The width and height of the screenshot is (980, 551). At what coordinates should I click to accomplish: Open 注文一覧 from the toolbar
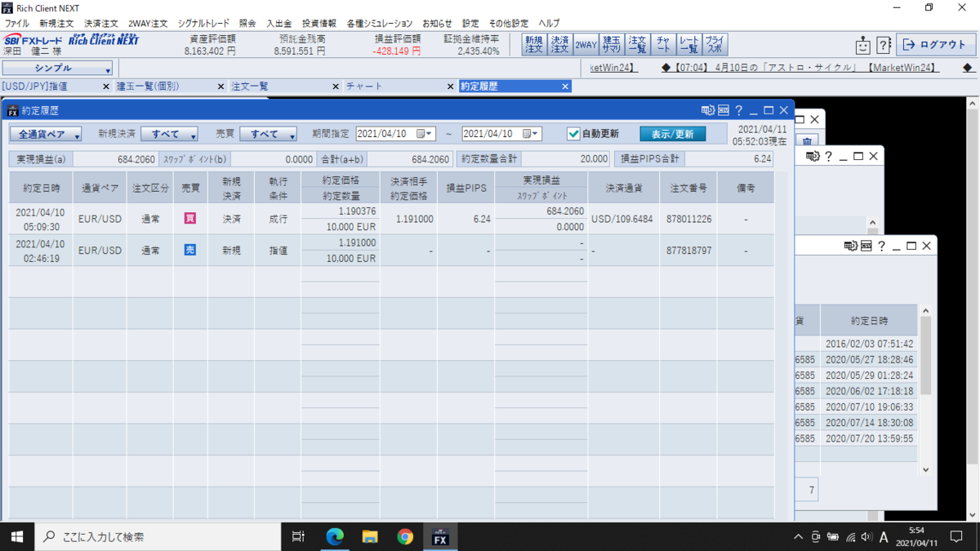pyautogui.click(x=637, y=45)
